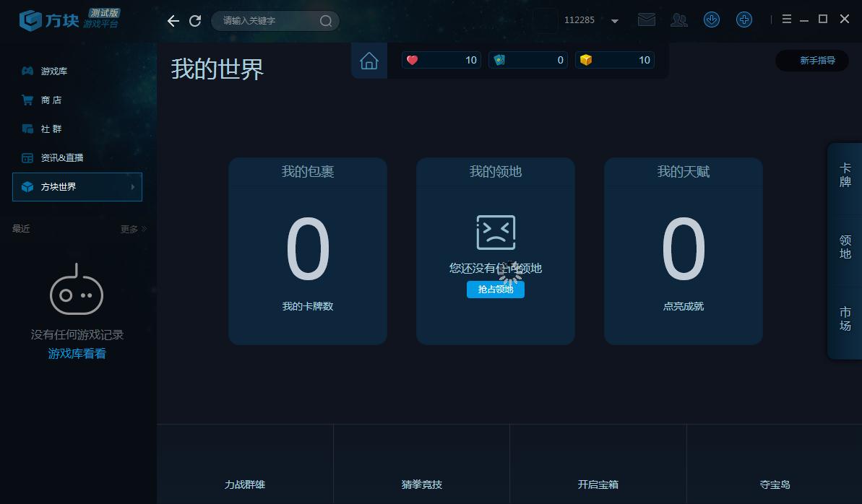This screenshot has height=504, width=862.
Task: Open the download manager icon
Action: coord(712,20)
